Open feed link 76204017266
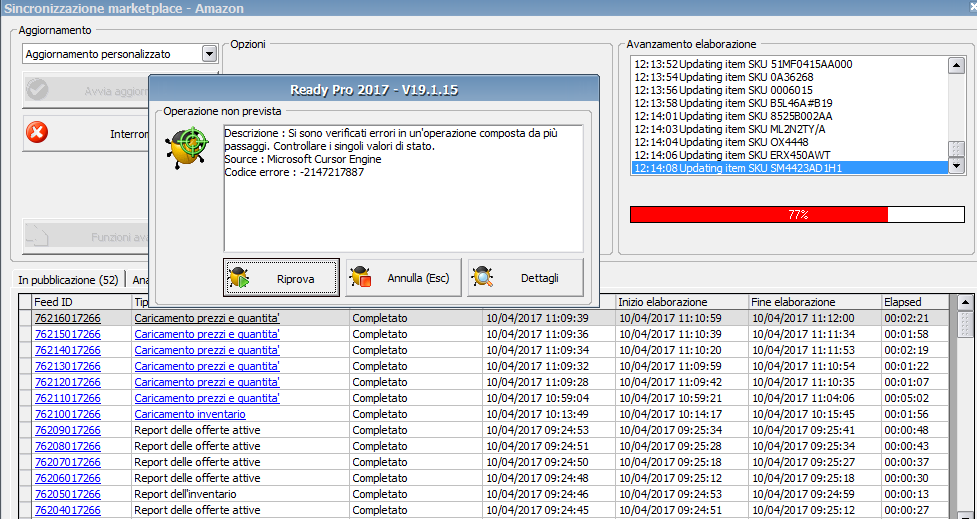This screenshot has height=519, width=977. tap(67, 510)
